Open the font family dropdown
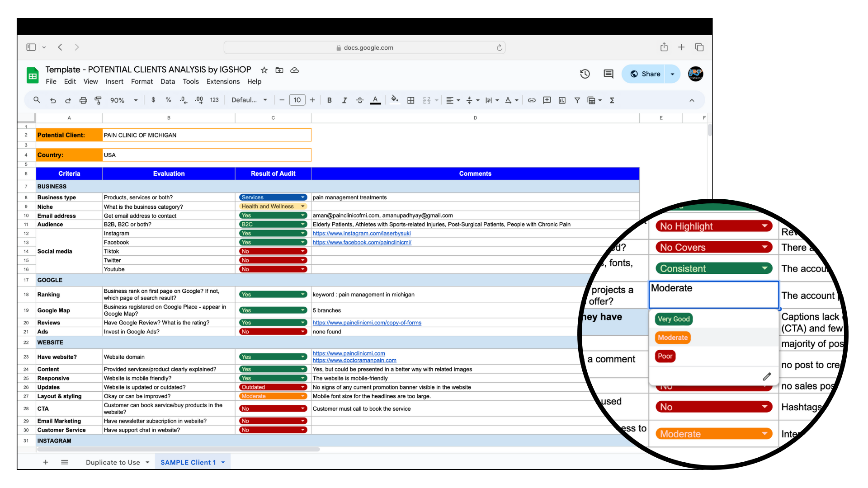 (x=249, y=100)
